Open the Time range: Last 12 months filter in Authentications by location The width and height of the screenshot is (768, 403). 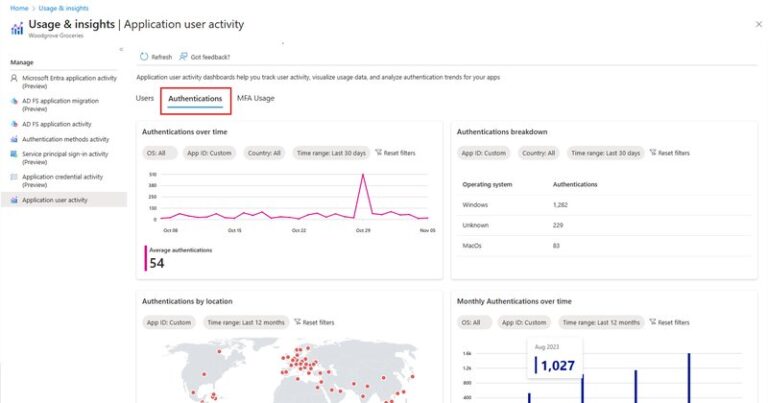(246, 323)
